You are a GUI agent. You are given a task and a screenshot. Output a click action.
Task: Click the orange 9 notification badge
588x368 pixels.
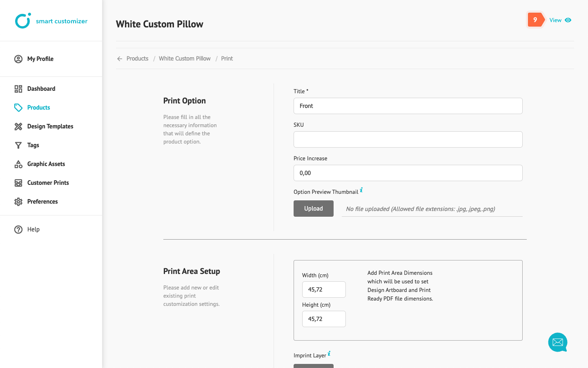pyautogui.click(x=536, y=20)
